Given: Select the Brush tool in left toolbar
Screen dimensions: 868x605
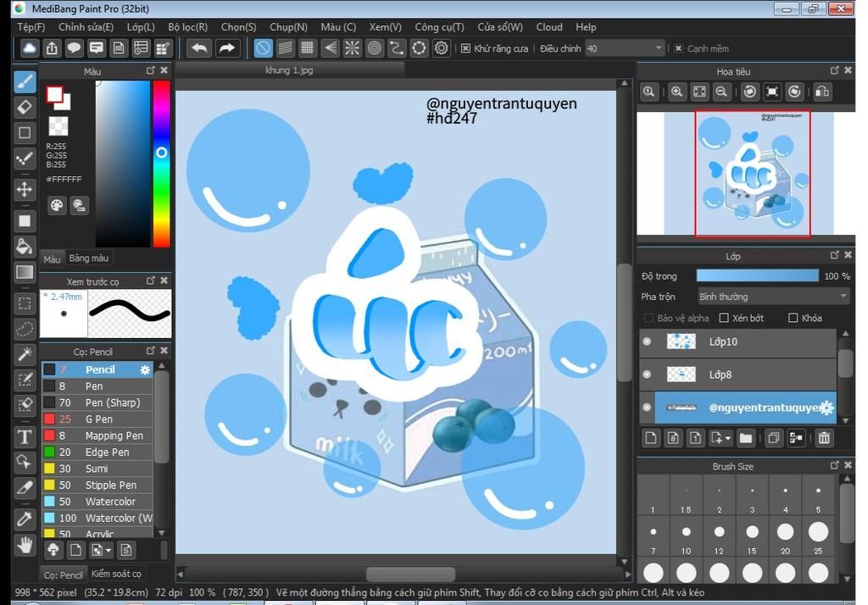Looking at the screenshot, I should [x=25, y=82].
